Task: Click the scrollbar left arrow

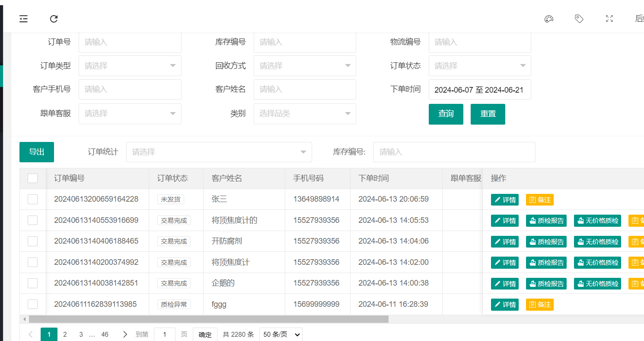Action: click(x=25, y=319)
